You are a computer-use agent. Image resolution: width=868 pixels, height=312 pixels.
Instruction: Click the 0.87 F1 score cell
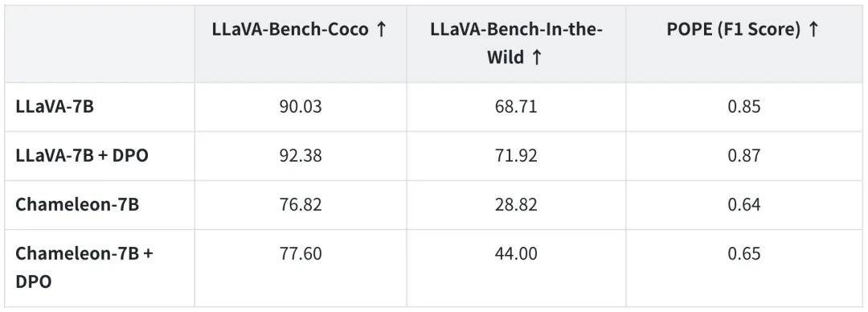(744, 156)
